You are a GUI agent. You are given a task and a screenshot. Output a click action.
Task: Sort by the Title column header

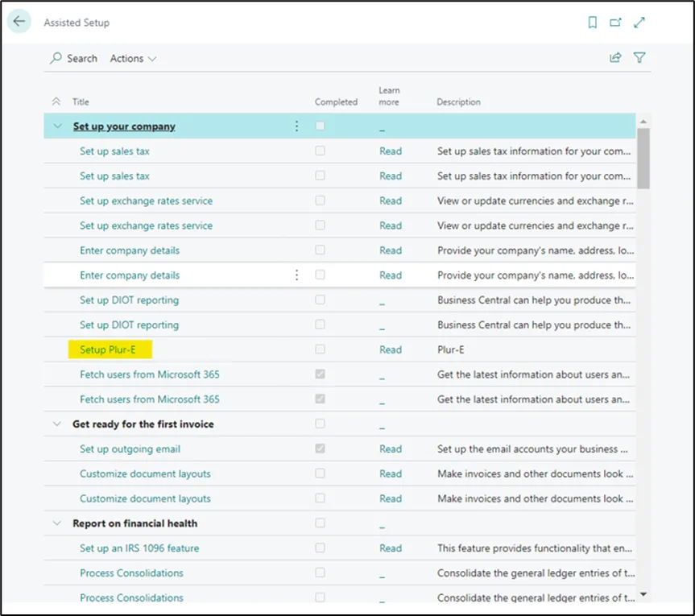(81, 102)
